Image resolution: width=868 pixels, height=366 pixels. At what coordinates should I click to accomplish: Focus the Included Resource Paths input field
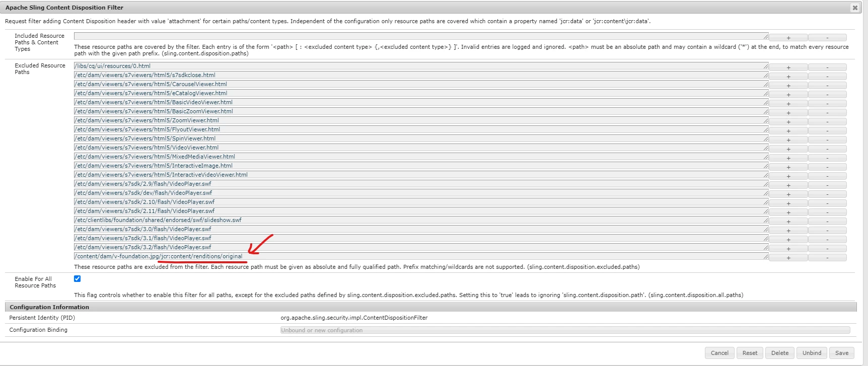coord(421,36)
